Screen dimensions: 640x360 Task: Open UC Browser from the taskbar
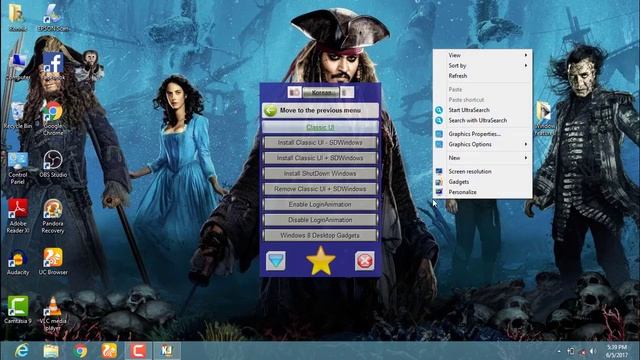(109, 351)
